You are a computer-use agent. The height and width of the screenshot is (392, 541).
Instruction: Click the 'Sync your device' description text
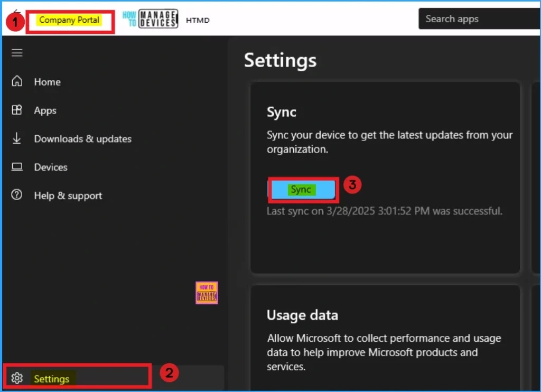point(389,142)
